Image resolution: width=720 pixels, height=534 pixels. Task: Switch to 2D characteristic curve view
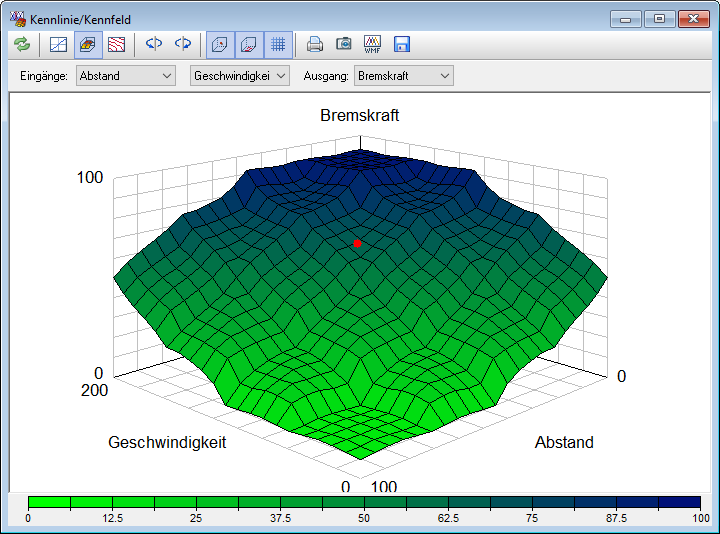(x=58, y=45)
